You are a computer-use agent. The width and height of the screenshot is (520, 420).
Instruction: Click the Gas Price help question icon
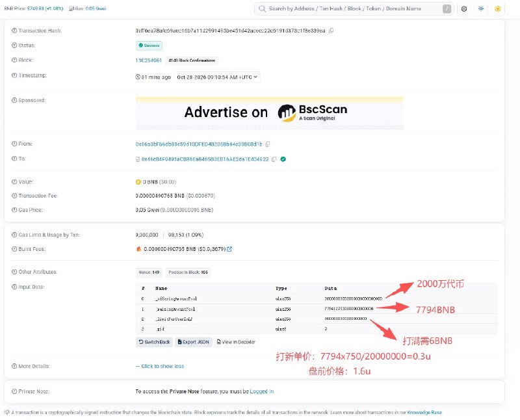(14, 210)
